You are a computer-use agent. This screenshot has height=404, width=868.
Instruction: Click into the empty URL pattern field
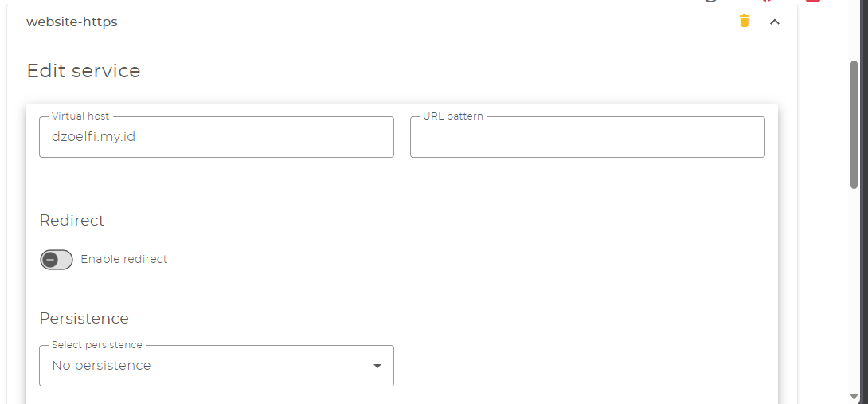tap(587, 137)
